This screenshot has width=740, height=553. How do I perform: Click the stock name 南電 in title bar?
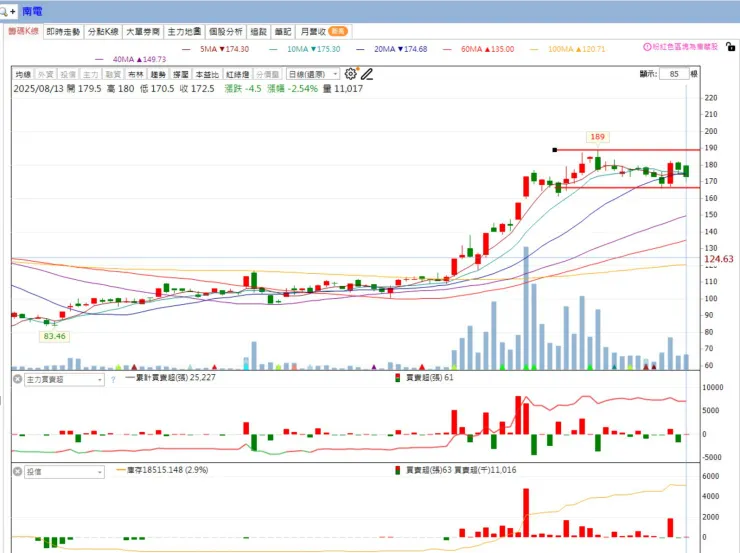tap(32, 11)
